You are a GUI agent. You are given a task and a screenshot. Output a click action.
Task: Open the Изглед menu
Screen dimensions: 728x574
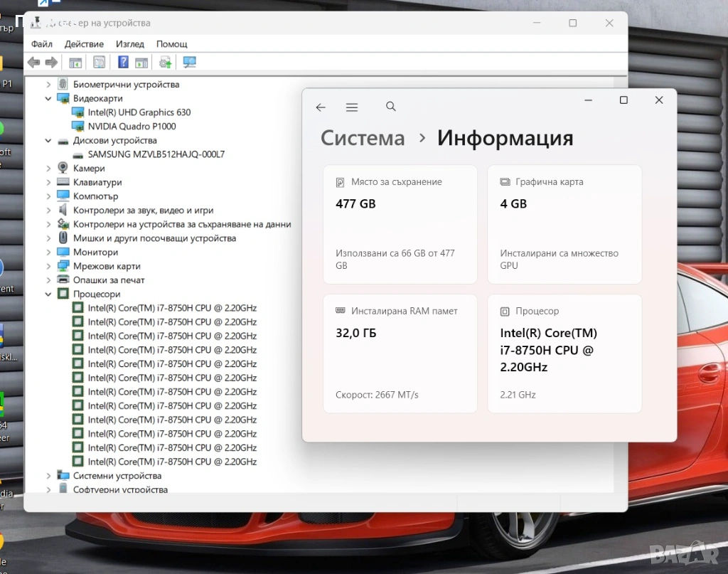[130, 44]
